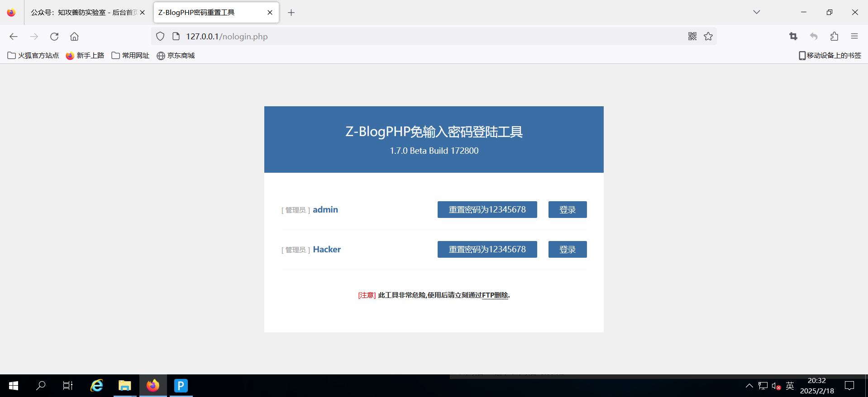The height and width of the screenshot is (397, 868).
Task: Open a new browser tab
Action: [x=291, y=13]
